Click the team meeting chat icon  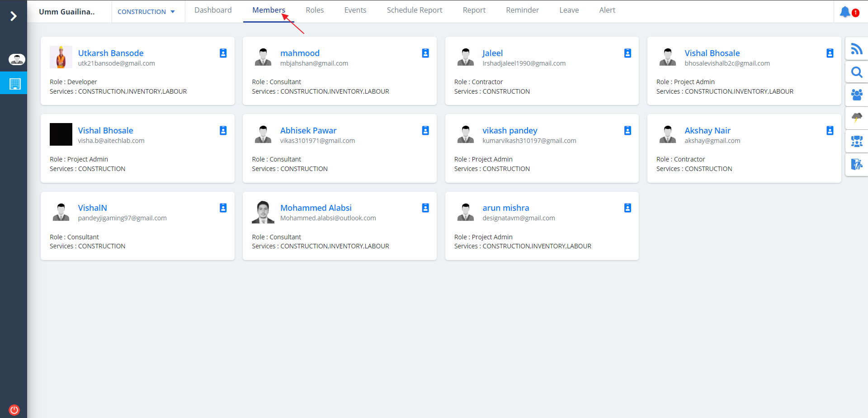856,141
